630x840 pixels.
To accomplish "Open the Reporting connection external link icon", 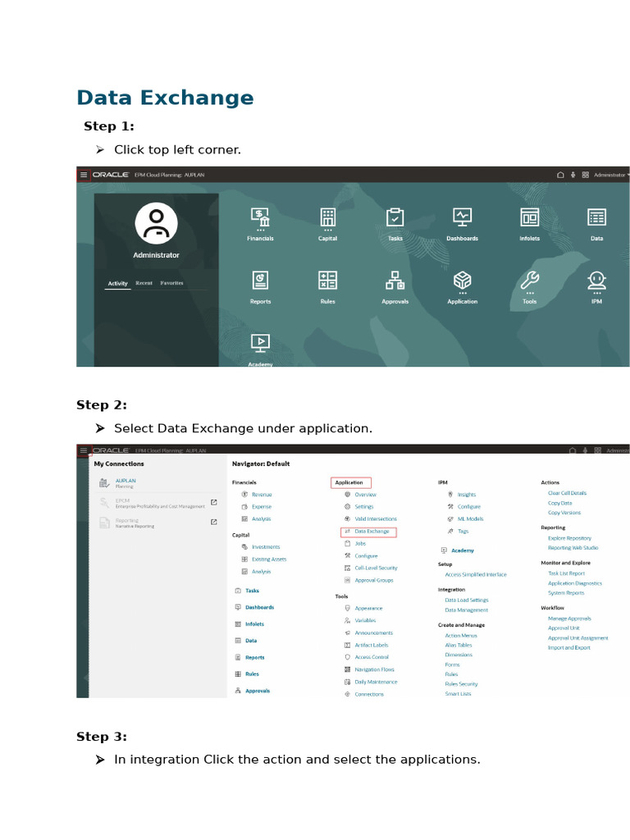I will point(214,522).
